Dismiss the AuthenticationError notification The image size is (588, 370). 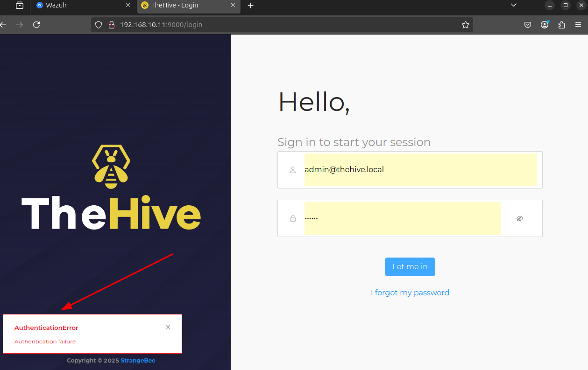(x=168, y=327)
